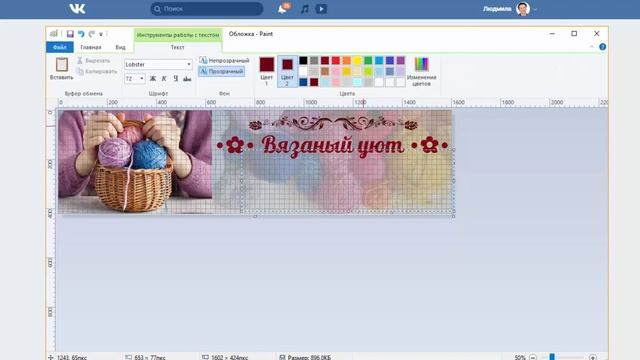The width and height of the screenshot is (640, 360).
Task: Click Инструменты работы с текстом tab header
Action: (178, 35)
